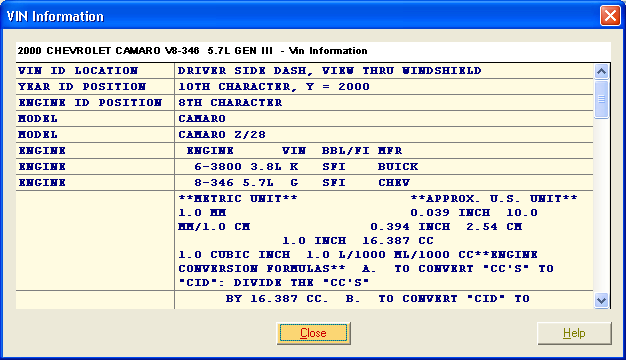Click the empty scrollbar track below thumb

pyautogui.click(x=601, y=206)
